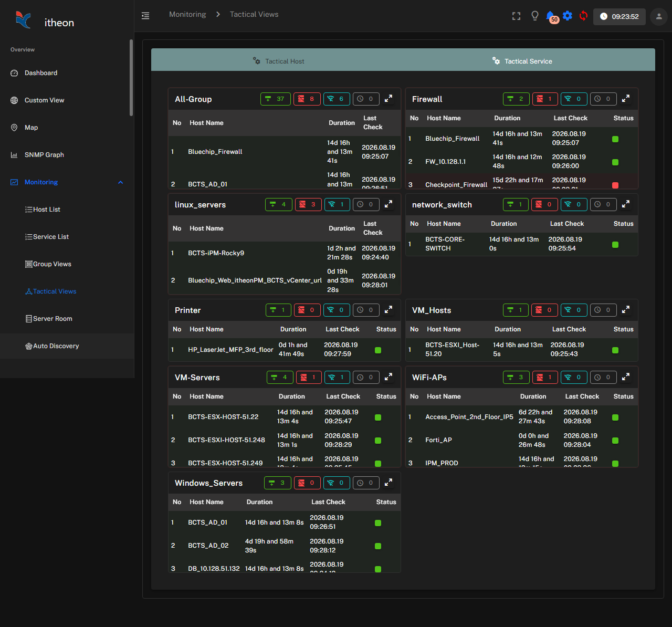Select Tactical Views in the sidebar
The image size is (672, 627).
tap(67, 291)
